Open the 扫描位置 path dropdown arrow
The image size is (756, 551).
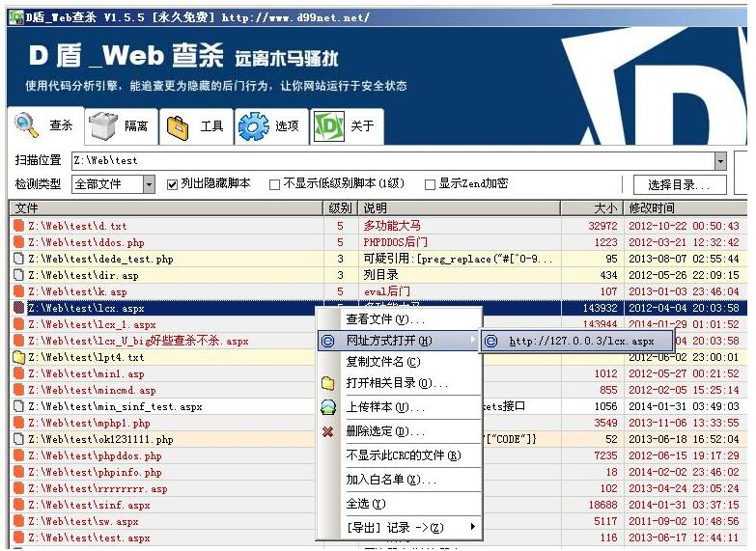click(720, 161)
